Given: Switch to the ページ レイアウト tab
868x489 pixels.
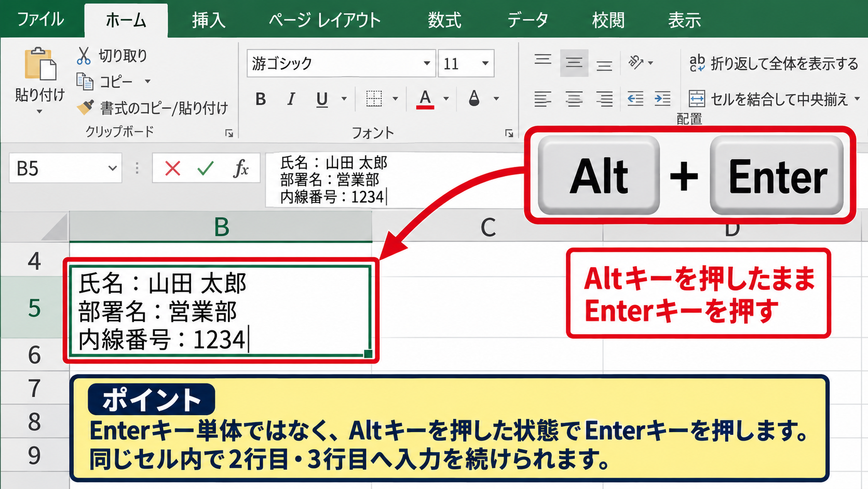Looking at the screenshot, I should [325, 20].
